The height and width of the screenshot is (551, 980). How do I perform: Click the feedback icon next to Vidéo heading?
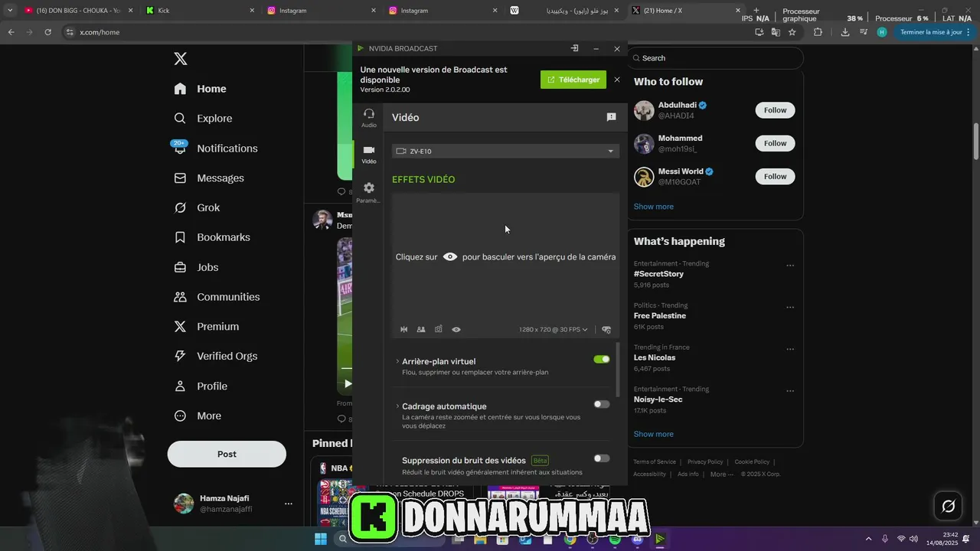pyautogui.click(x=611, y=117)
